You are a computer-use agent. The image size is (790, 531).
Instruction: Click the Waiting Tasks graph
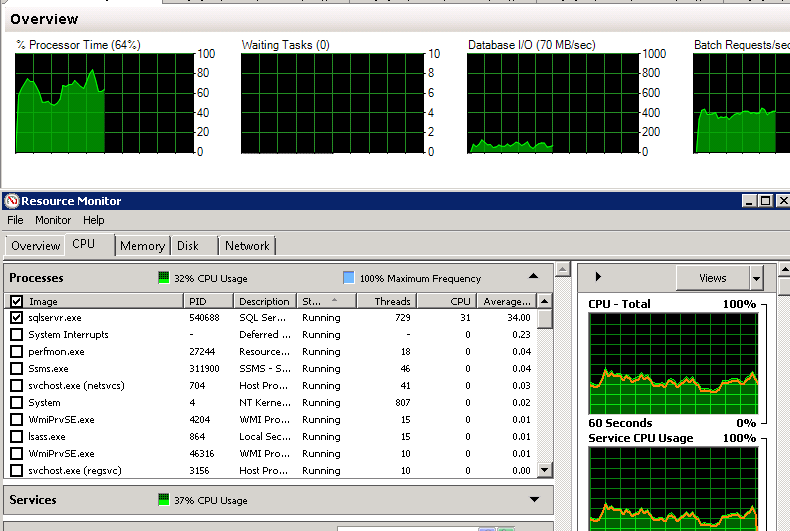[333, 103]
